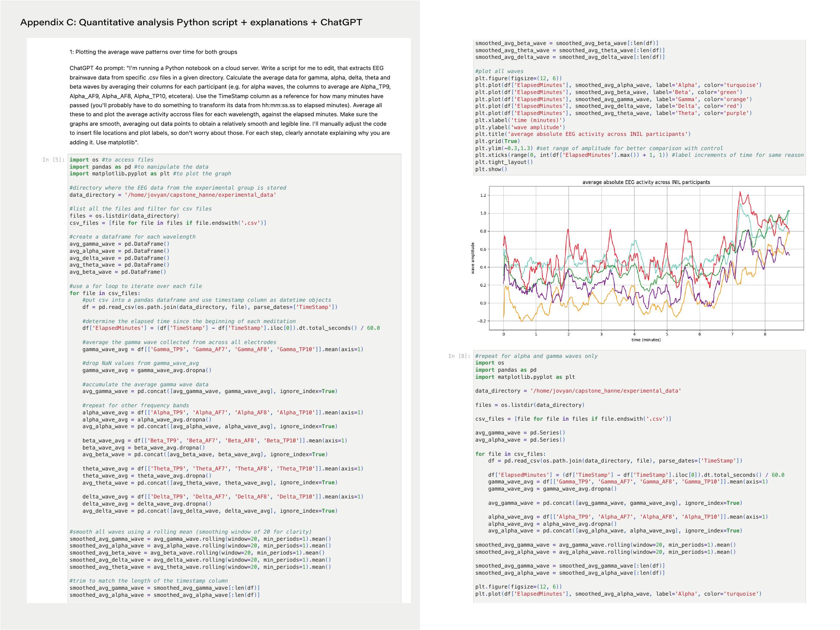The width and height of the screenshot is (840, 630).
Task: Click the plt.grid(True) line
Action: coord(498,141)
